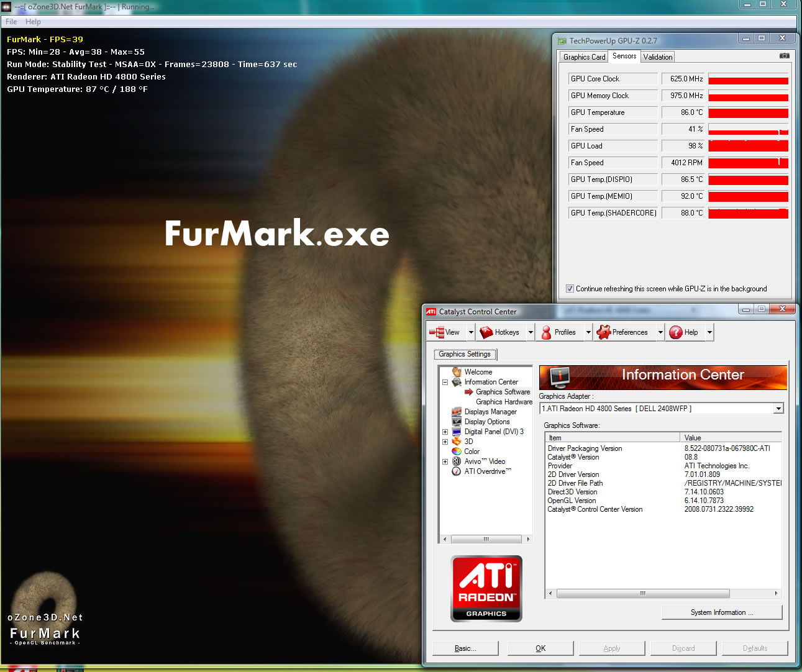Viewport: 802px width, 672px height.
Task: Click the Basic... button
Action: 465,648
